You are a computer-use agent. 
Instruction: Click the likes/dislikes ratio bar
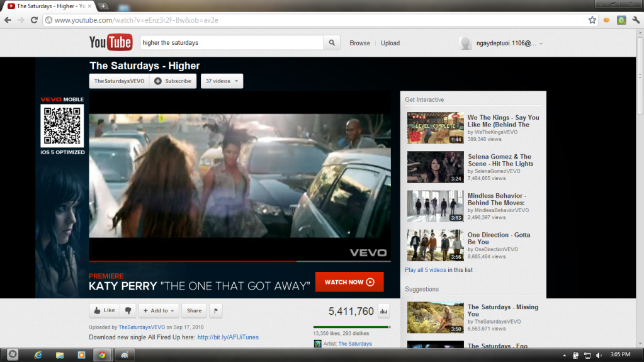click(351, 327)
